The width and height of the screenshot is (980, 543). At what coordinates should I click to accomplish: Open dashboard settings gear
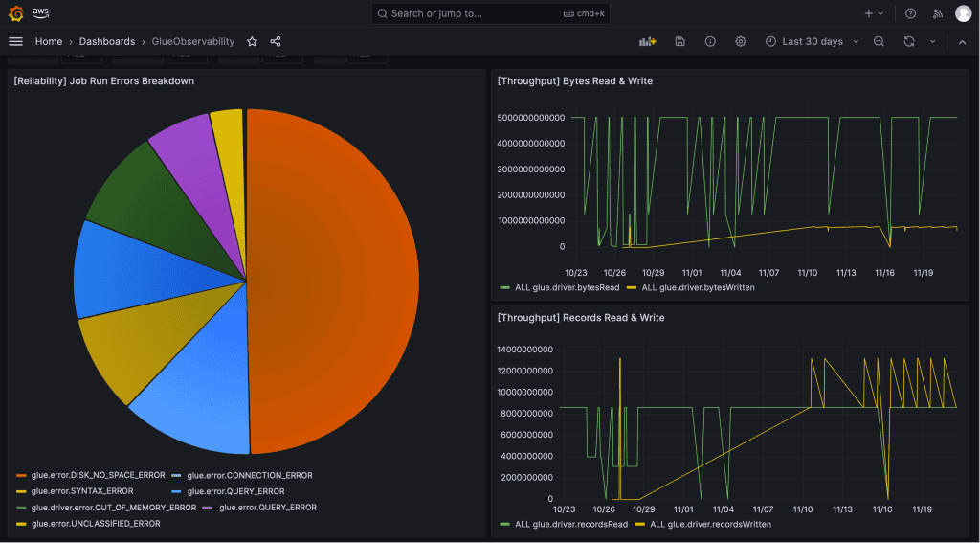tap(740, 41)
